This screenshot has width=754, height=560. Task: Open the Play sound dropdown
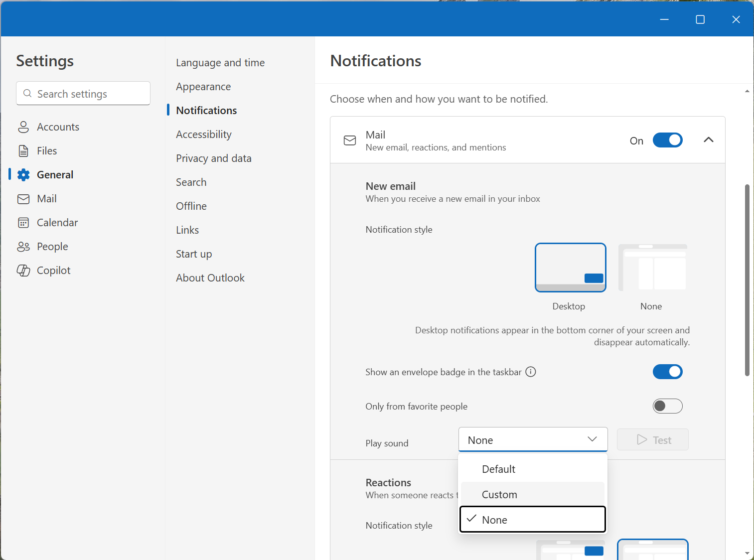coord(533,439)
